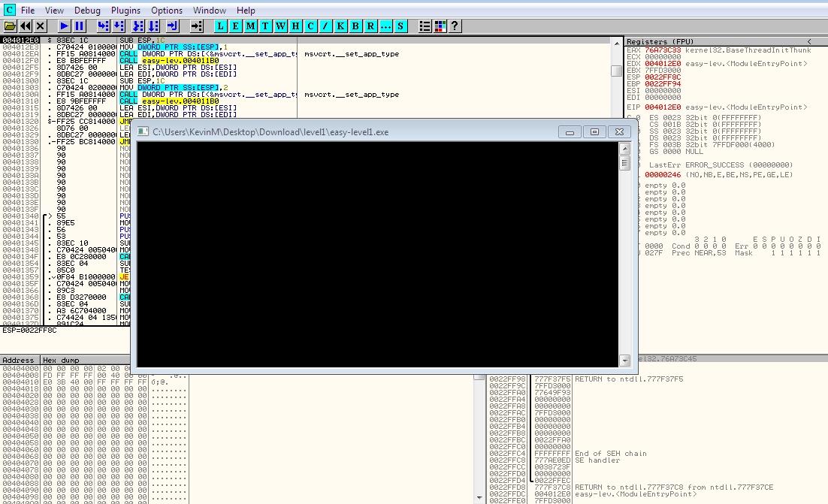
Task: Show the Windows list (W button)
Action: (281, 26)
